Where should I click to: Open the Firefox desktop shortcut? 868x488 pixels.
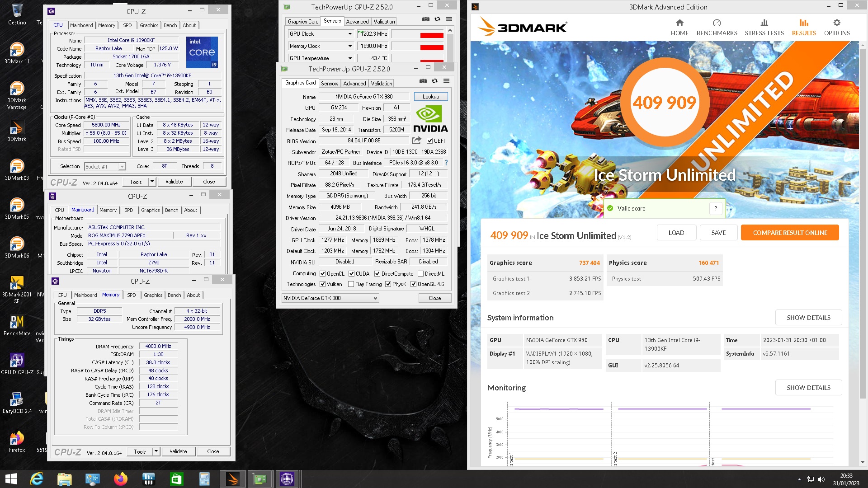(17, 441)
